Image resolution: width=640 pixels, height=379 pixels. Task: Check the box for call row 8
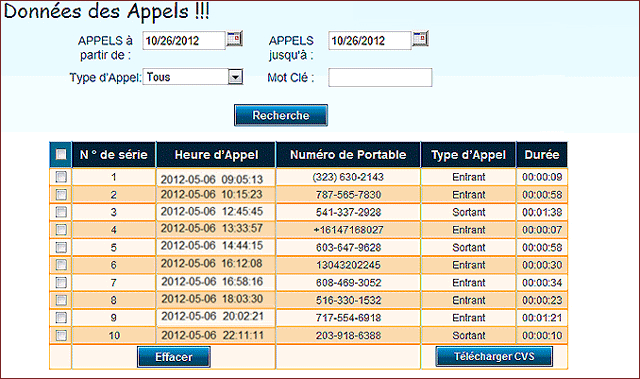(61, 300)
